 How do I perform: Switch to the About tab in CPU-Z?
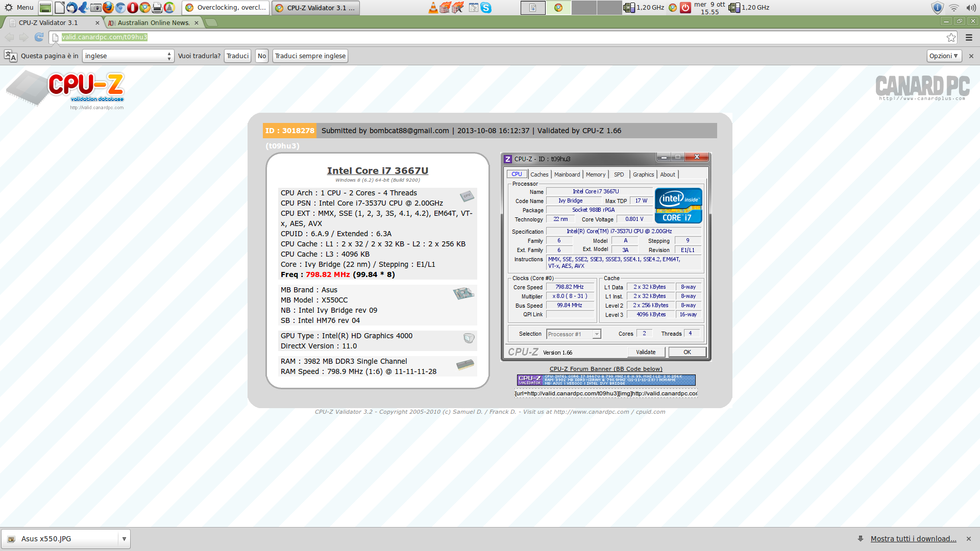pos(668,174)
